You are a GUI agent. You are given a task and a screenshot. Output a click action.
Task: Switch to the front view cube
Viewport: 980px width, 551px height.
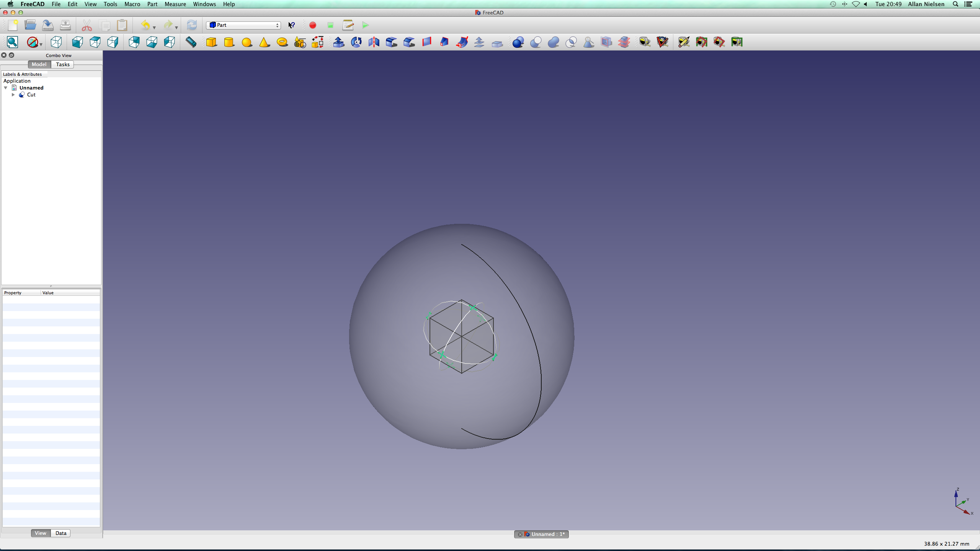pyautogui.click(x=78, y=42)
